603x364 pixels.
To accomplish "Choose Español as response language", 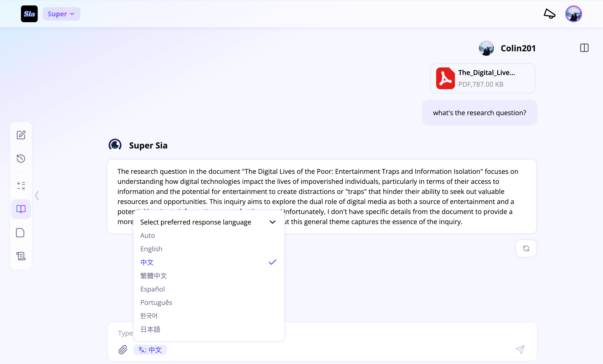I will pos(152,289).
